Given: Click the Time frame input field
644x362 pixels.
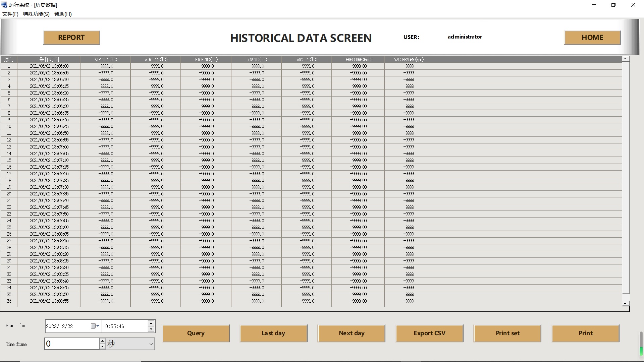Looking at the screenshot, I should coord(72,344).
